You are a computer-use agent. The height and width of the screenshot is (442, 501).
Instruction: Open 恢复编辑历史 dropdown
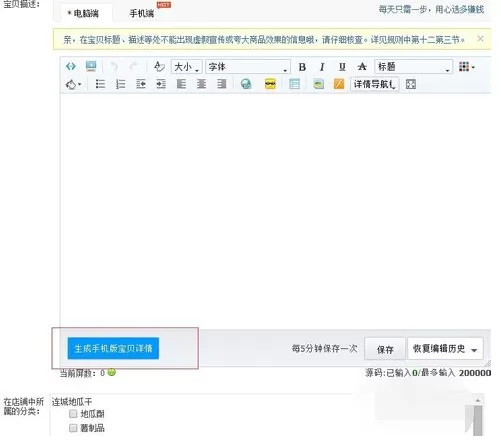point(445,349)
